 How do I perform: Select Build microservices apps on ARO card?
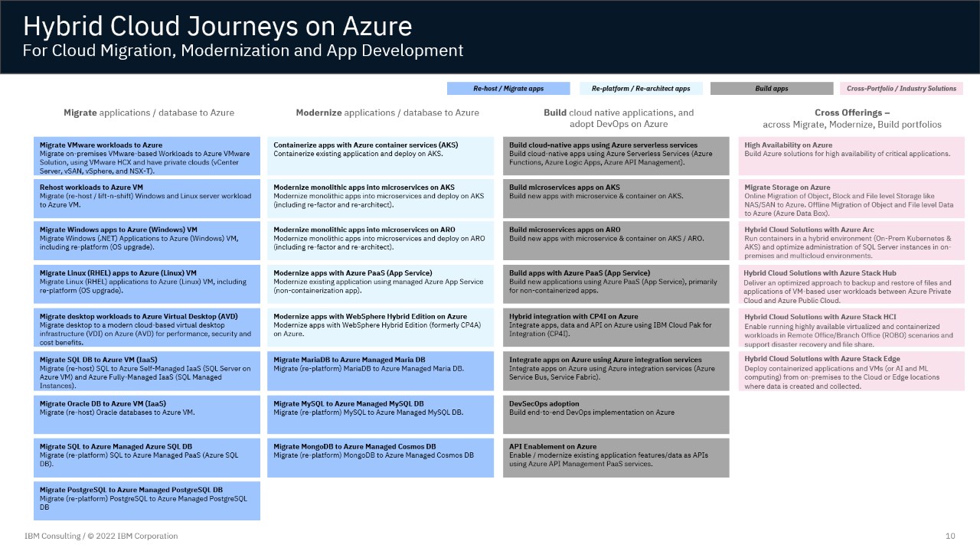click(616, 241)
